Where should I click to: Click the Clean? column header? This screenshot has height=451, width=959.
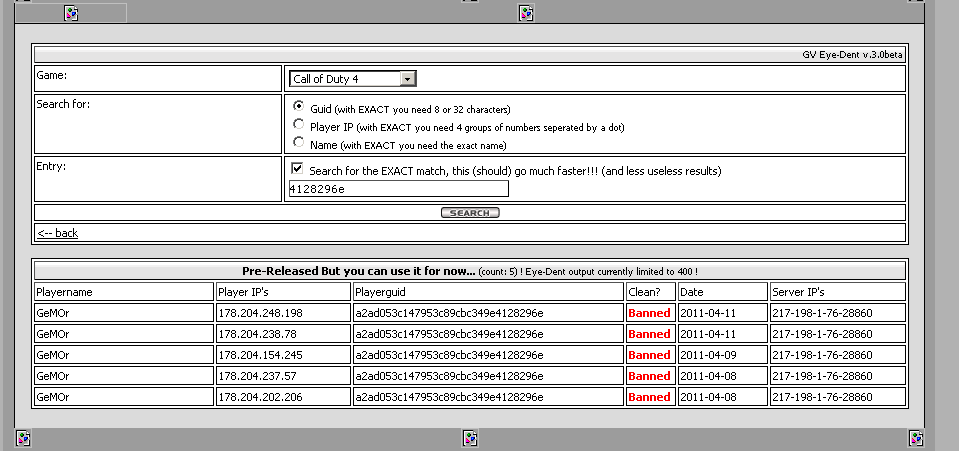point(651,292)
